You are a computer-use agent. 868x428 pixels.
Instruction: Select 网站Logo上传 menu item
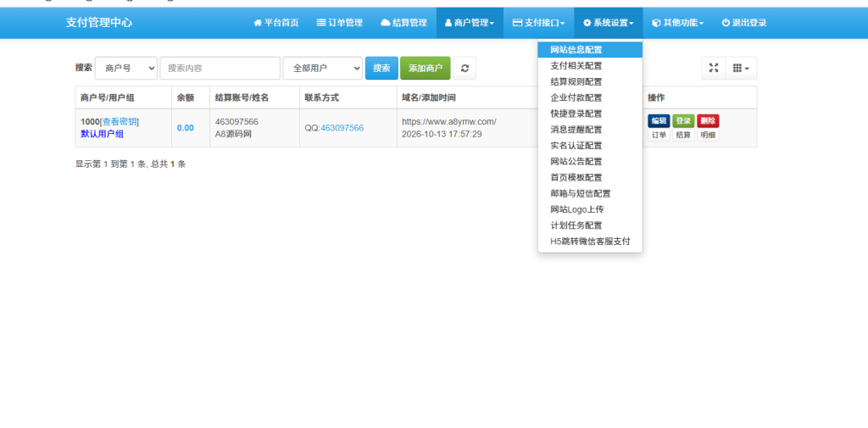(590, 210)
